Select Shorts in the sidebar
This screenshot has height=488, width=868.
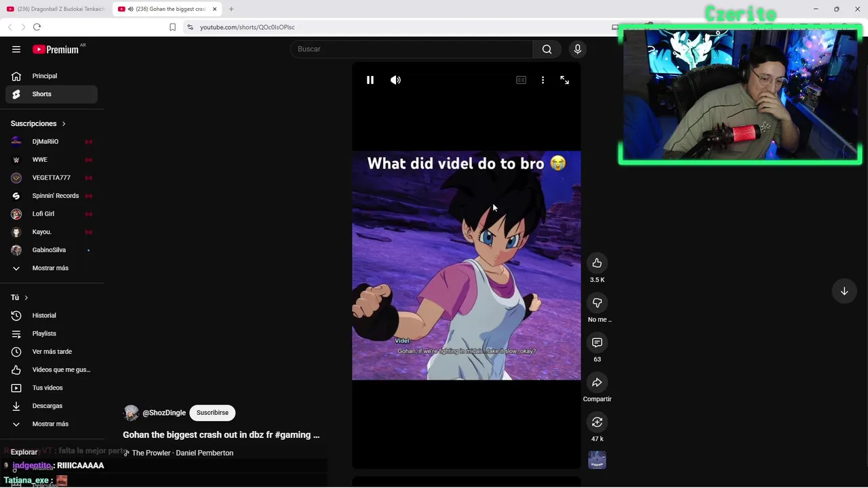(52, 94)
